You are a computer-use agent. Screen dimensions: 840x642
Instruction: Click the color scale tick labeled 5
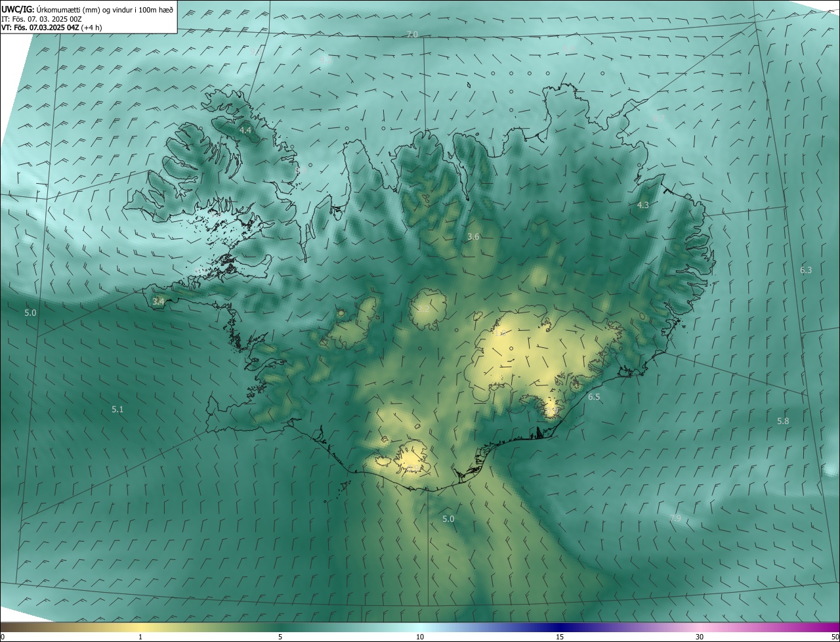(x=280, y=637)
